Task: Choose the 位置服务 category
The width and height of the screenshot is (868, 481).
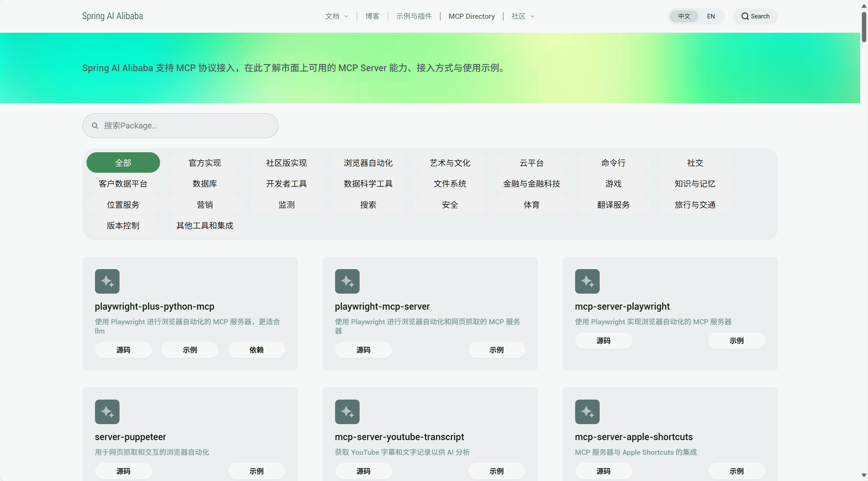Action: coord(123,205)
